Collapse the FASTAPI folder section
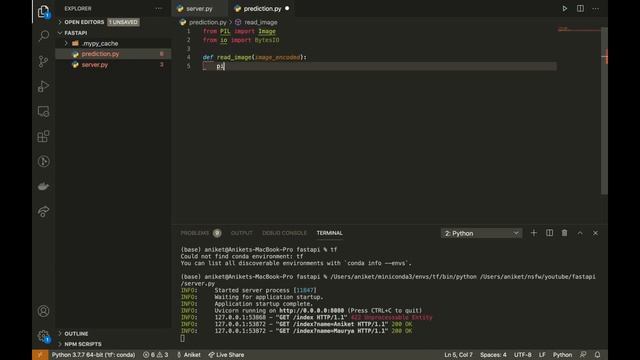Viewport: 640px width, 360px height. point(76,33)
